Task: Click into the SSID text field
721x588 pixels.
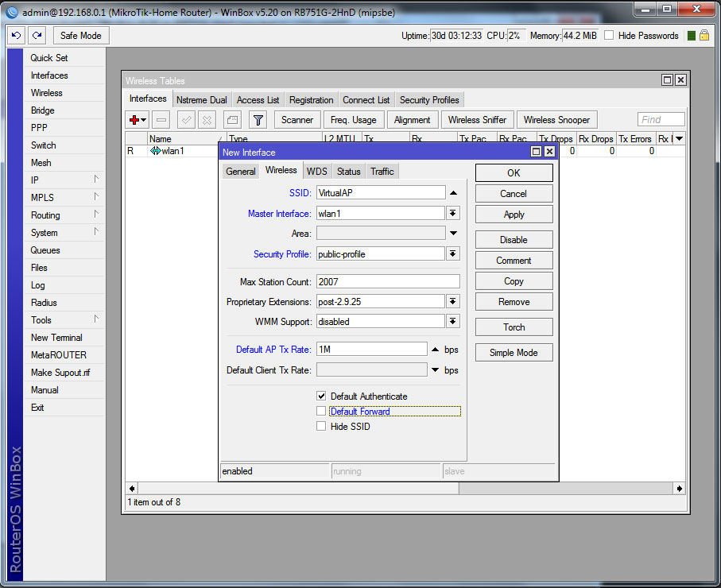Action: (380, 192)
